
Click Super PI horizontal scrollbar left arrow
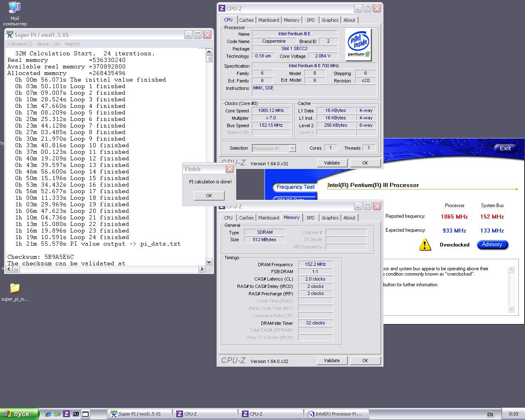[x=9, y=269]
